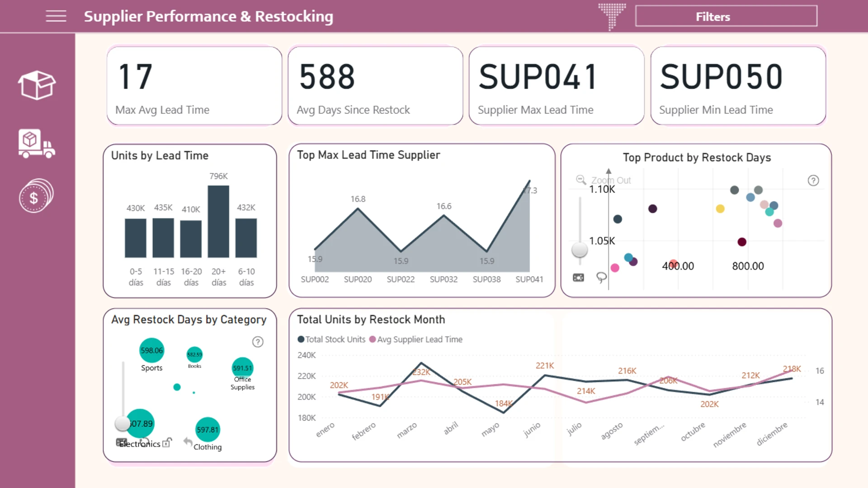Click the Top Max Lead Time Supplier title
This screenshot has height=488, width=868.
(368, 155)
